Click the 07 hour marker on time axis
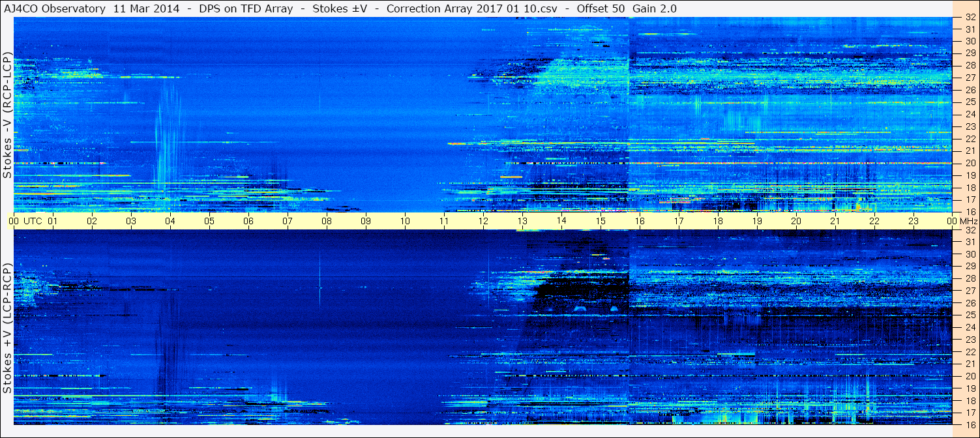Screen dimensions: 980x438 [x=288, y=221]
